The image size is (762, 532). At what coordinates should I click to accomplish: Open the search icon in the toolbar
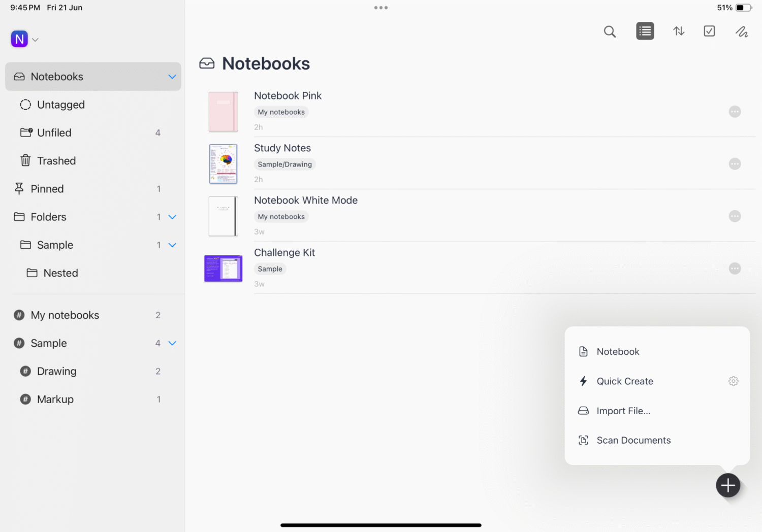point(610,31)
